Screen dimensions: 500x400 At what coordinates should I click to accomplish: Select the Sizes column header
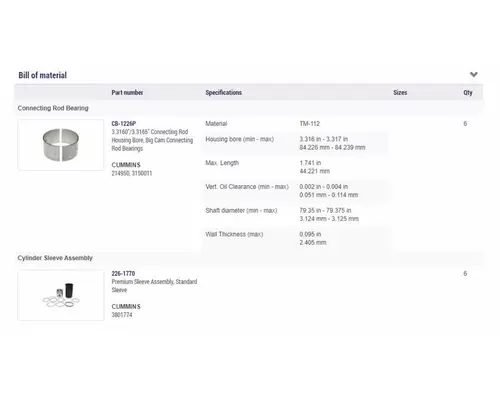pos(400,92)
